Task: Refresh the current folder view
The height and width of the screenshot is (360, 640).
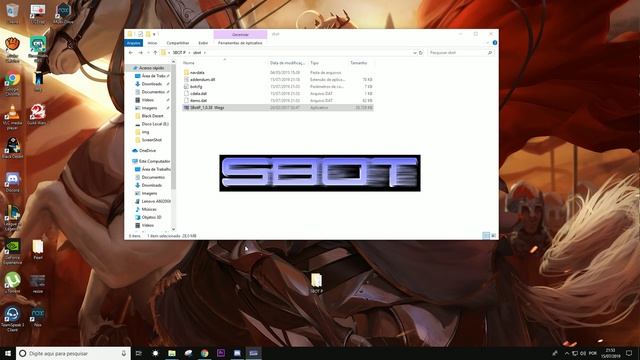Action: pyautogui.click(x=421, y=53)
